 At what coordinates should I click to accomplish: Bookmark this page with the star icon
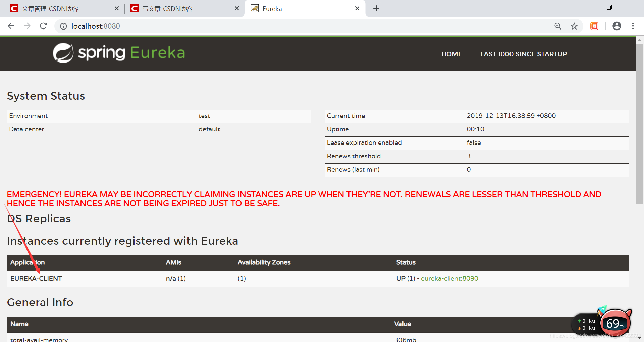(574, 26)
